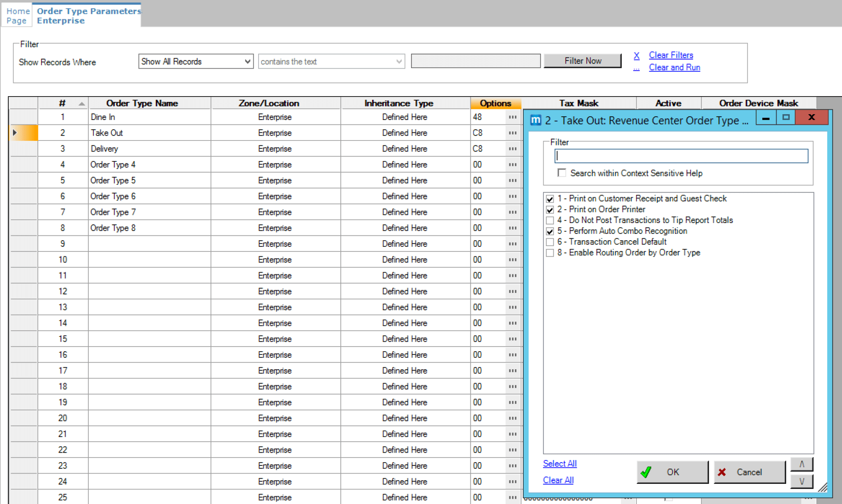Enable Routing Order by Order Type
This screenshot has height=504, width=842.
550,253
